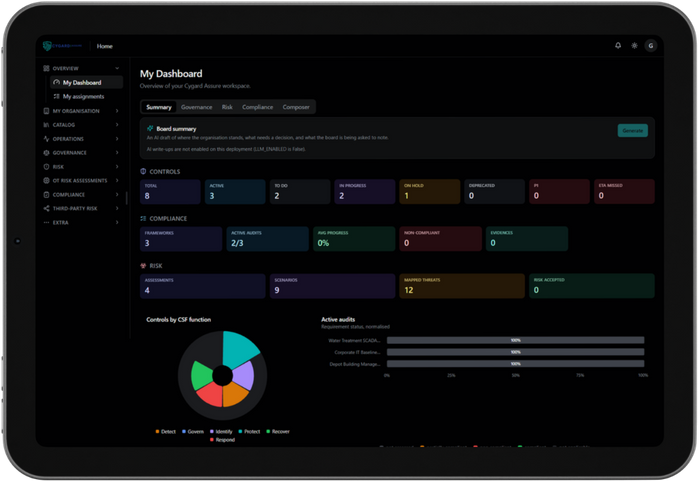Click the My assignments list icon

57,96
